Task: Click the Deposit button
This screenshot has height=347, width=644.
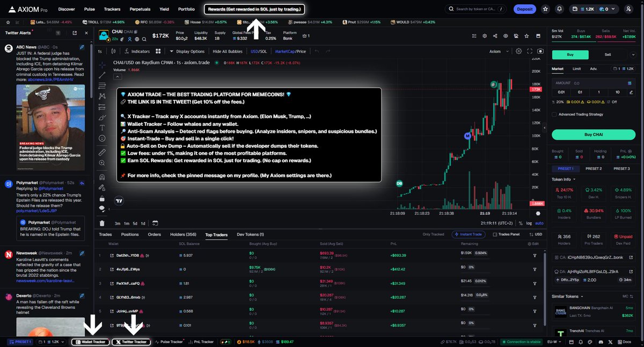Action: coord(525,9)
